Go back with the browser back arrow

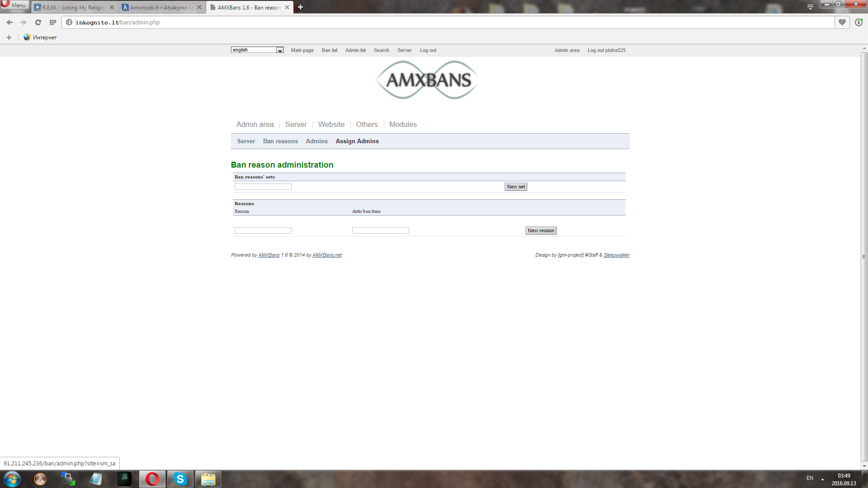[9, 22]
